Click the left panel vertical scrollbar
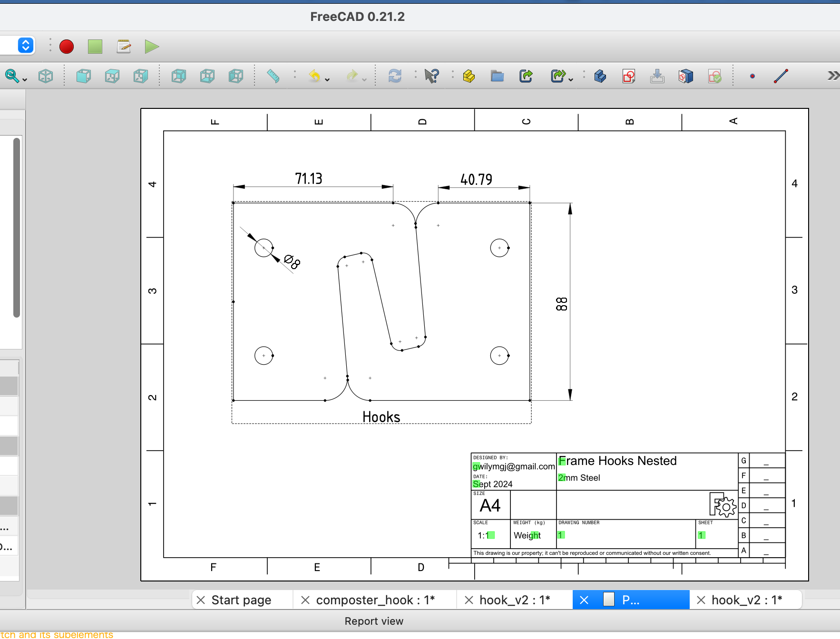Viewport: 840px width, 639px height. (x=17, y=227)
